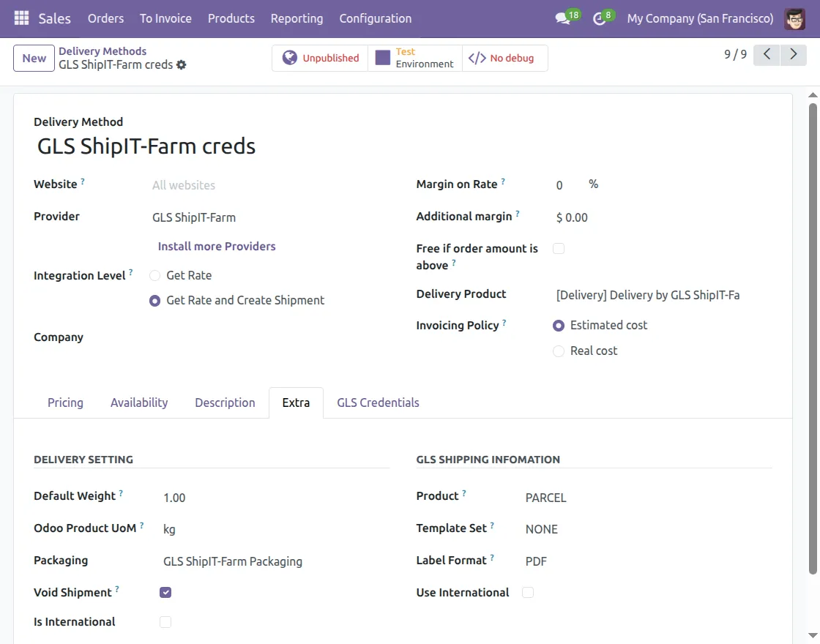Open the To Invoice menu
The height and width of the screenshot is (644, 820).
165,18
